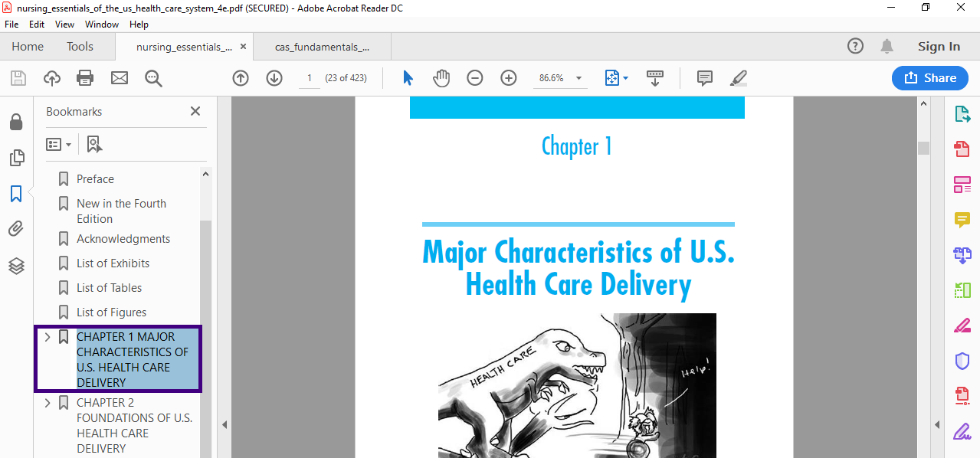Click the page number input field
This screenshot has width=980, height=458.
coord(310,78)
